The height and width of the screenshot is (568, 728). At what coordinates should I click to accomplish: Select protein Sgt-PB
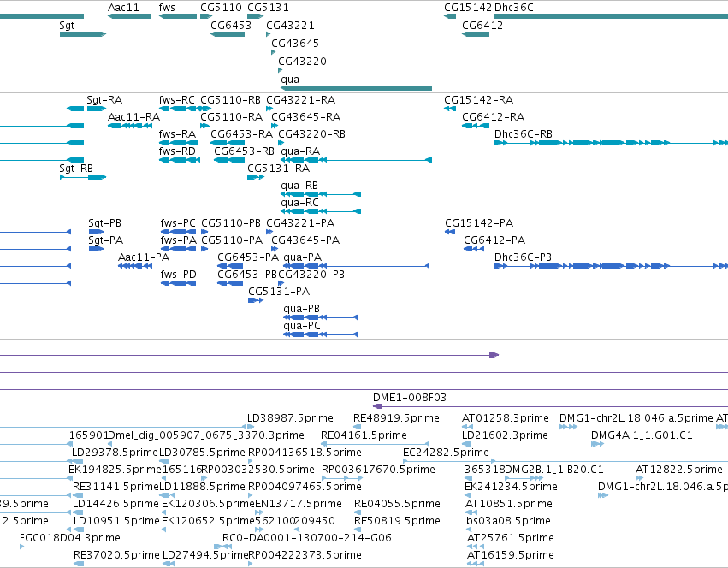click(x=96, y=232)
